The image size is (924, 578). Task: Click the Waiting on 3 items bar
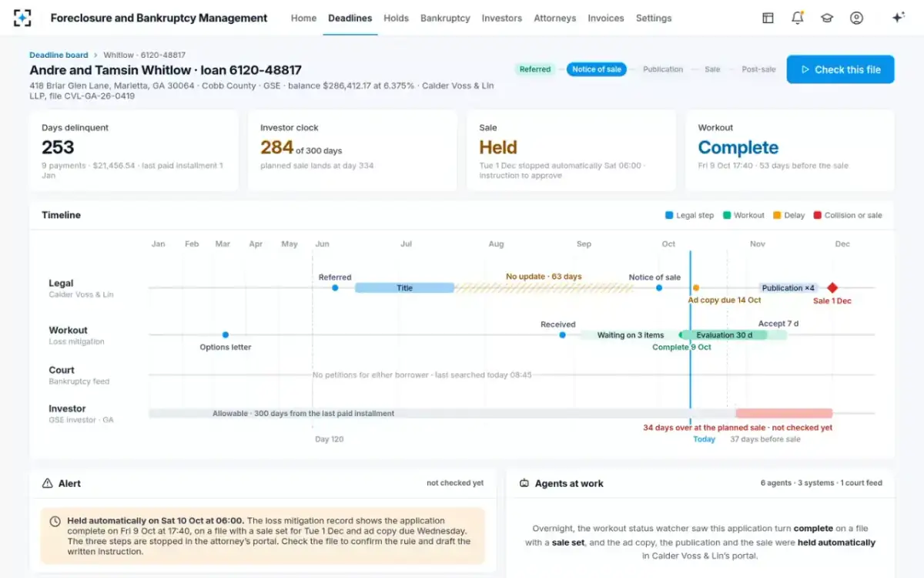point(630,335)
